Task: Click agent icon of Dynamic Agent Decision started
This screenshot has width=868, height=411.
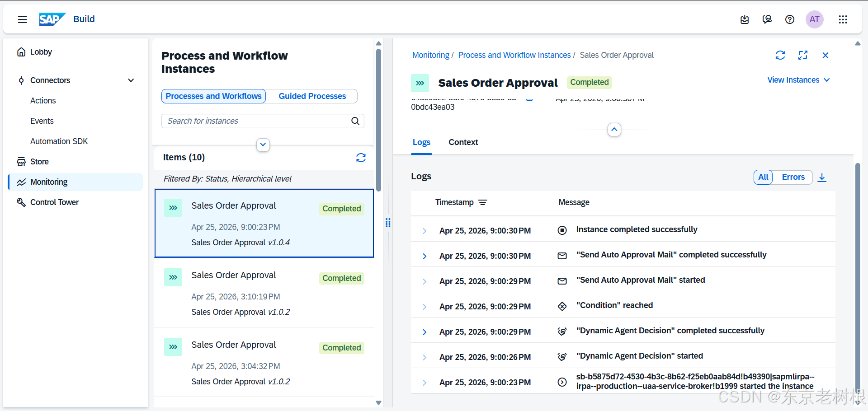Action: tap(562, 357)
